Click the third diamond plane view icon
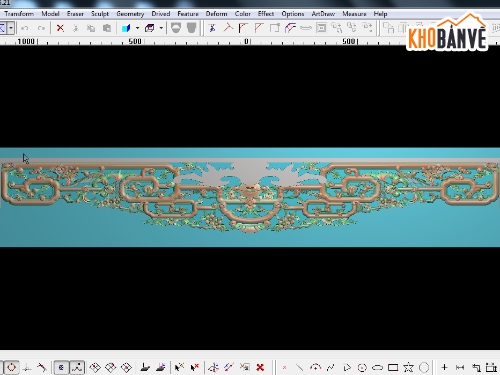Viewport: 500px width, 375px height. tap(126, 367)
